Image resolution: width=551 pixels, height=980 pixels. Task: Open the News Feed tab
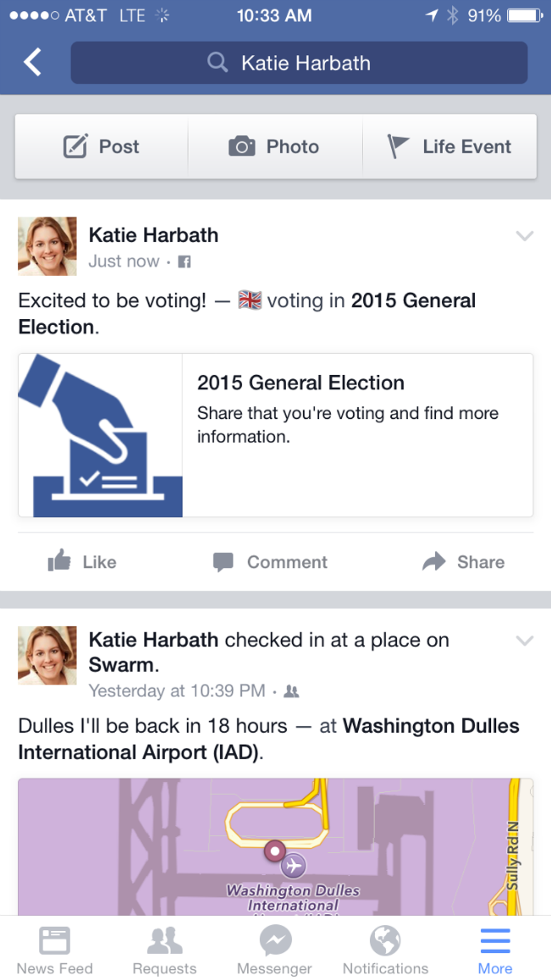point(55,948)
